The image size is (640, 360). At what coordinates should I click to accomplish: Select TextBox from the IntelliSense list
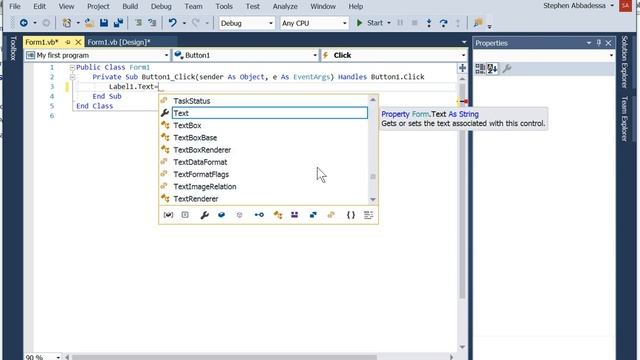point(187,125)
